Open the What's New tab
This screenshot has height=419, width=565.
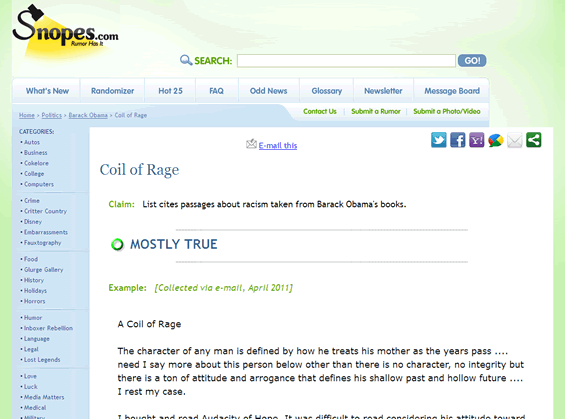point(47,91)
